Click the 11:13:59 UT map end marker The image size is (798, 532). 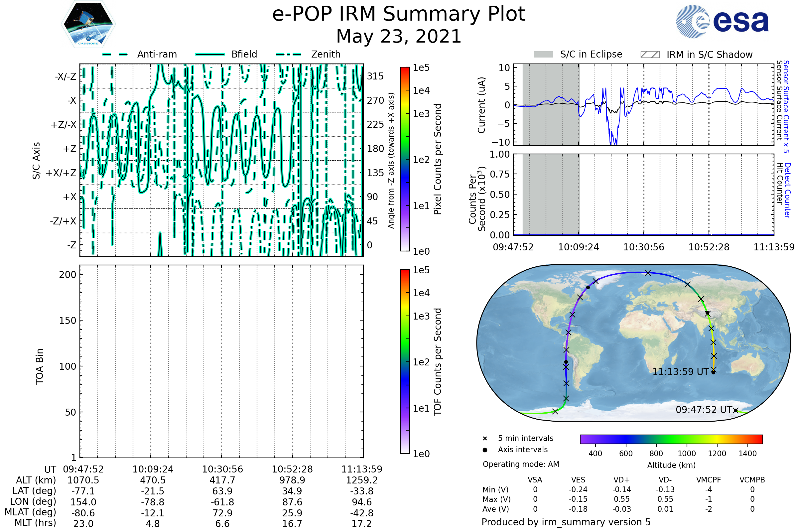coord(713,372)
